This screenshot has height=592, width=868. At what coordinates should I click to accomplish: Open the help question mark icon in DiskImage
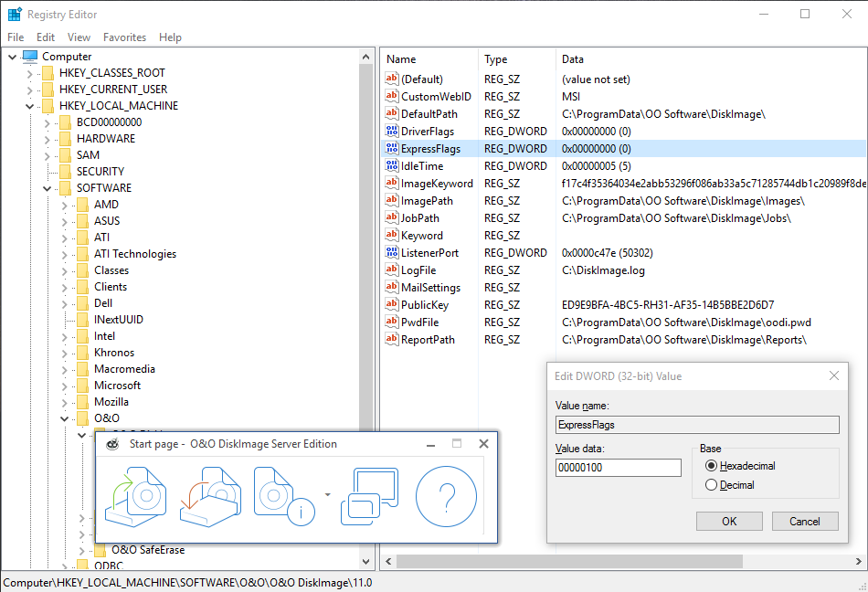click(446, 496)
